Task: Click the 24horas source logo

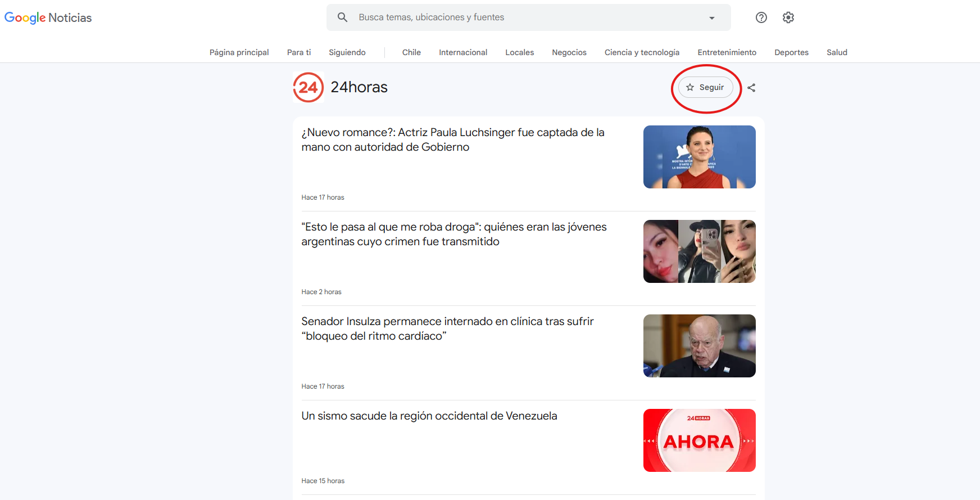Action: pos(308,87)
